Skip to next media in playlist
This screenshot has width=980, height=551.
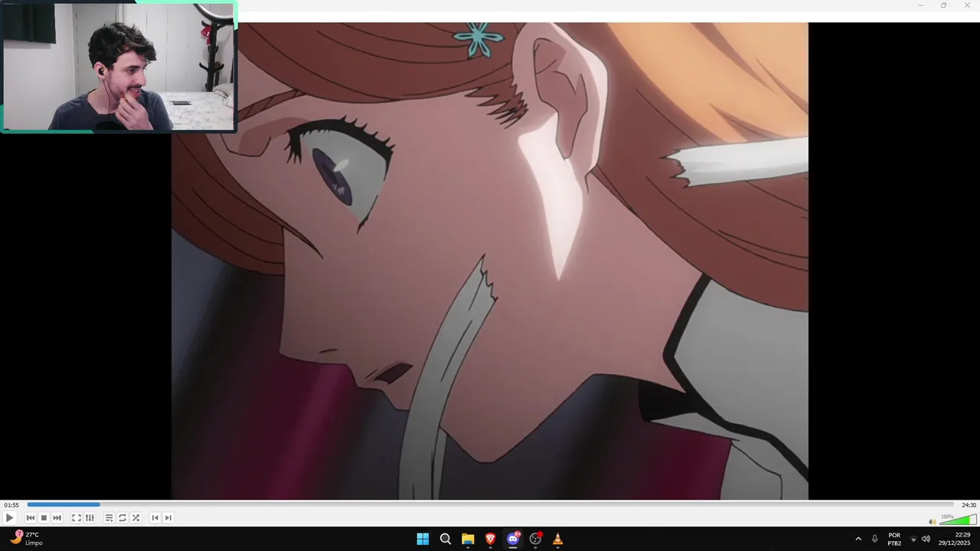(x=57, y=518)
